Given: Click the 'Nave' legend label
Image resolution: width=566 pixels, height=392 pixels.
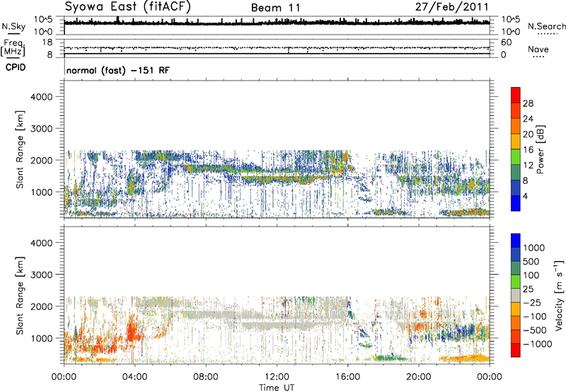Looking at the screenshot, I should [x=538, y=49].
